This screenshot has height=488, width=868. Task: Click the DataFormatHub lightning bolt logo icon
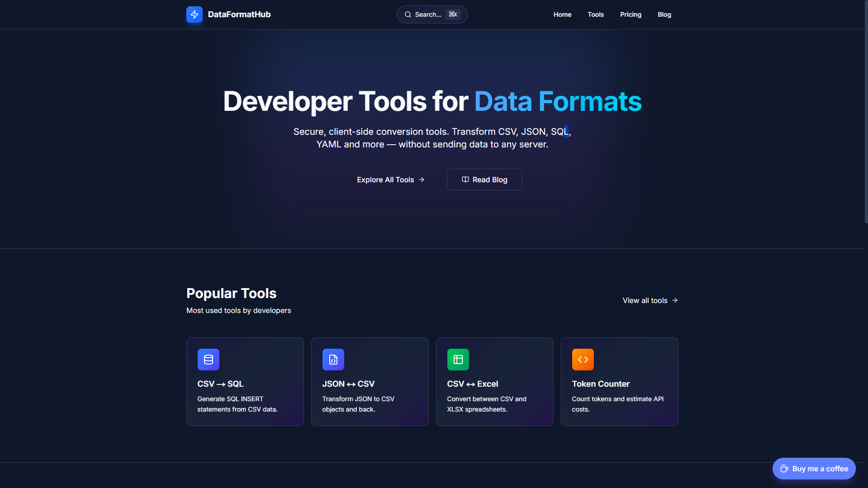pos(194,14)
